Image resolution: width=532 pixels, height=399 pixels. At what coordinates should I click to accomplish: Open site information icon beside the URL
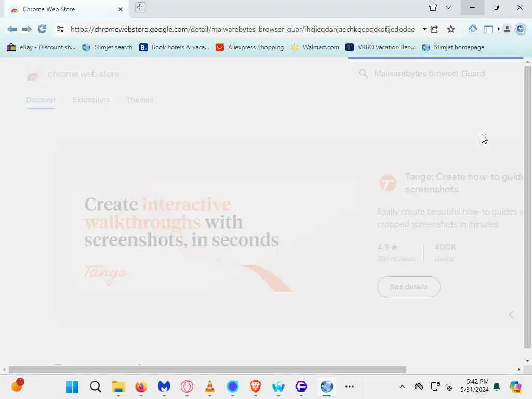pyautogui.click(x=60, y=29)
